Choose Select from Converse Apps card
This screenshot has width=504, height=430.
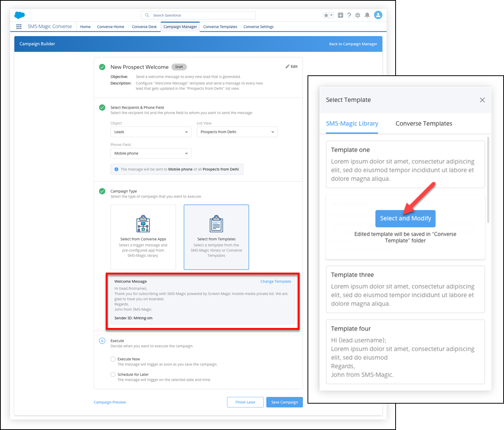[143, 237]
